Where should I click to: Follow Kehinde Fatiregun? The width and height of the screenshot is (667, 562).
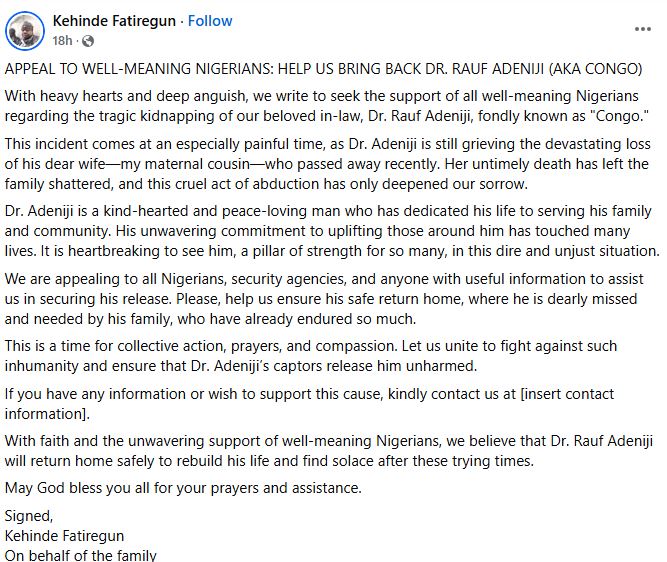211,20
